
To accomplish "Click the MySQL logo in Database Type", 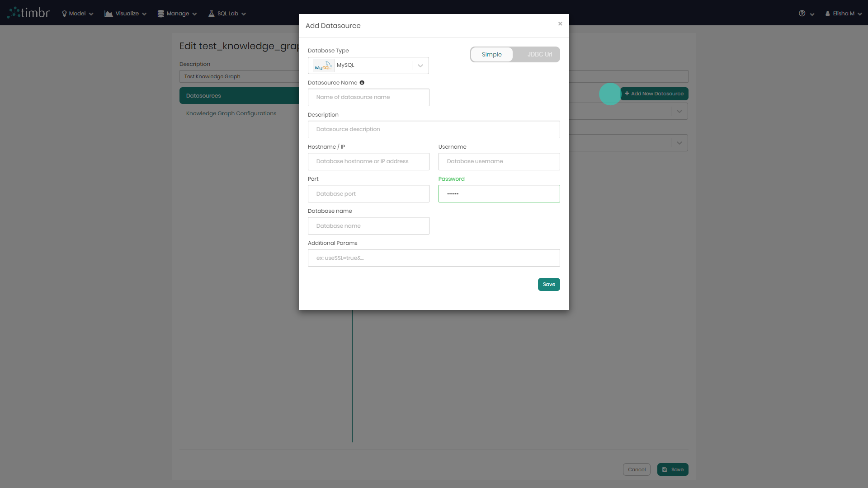I will click(x=323, y=66).
